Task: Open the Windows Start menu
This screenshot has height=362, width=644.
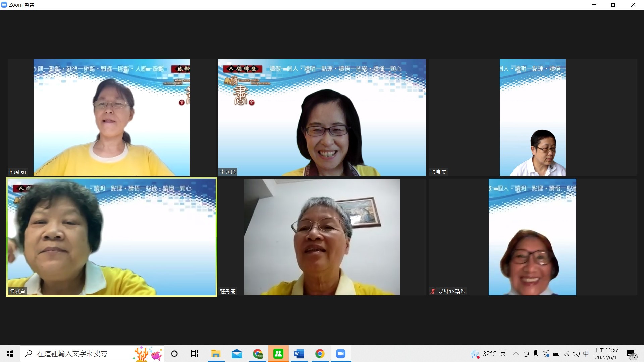Action: [10, 354]
